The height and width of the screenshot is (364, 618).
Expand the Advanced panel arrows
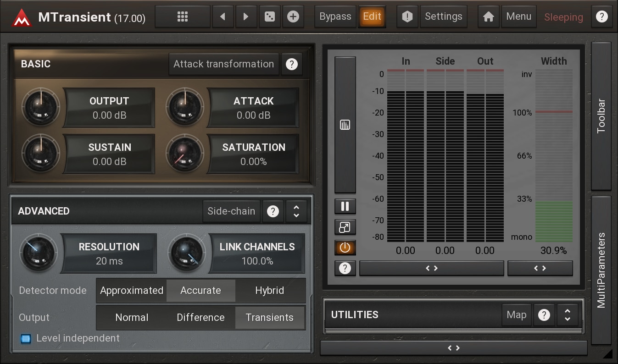click(296, 211)
